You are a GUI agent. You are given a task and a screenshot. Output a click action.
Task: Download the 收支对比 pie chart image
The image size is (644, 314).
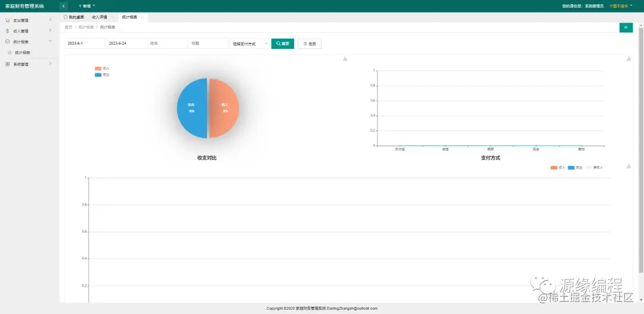click(x=345, y=59)
